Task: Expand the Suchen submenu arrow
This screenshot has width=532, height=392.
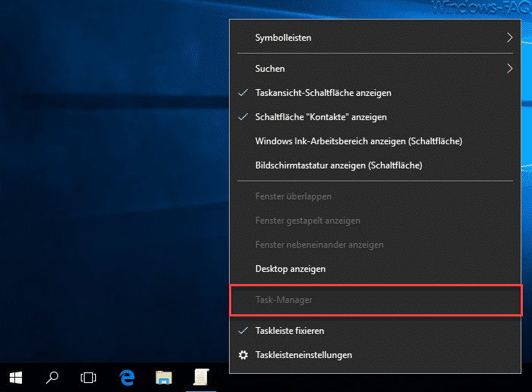Action: 509,69
